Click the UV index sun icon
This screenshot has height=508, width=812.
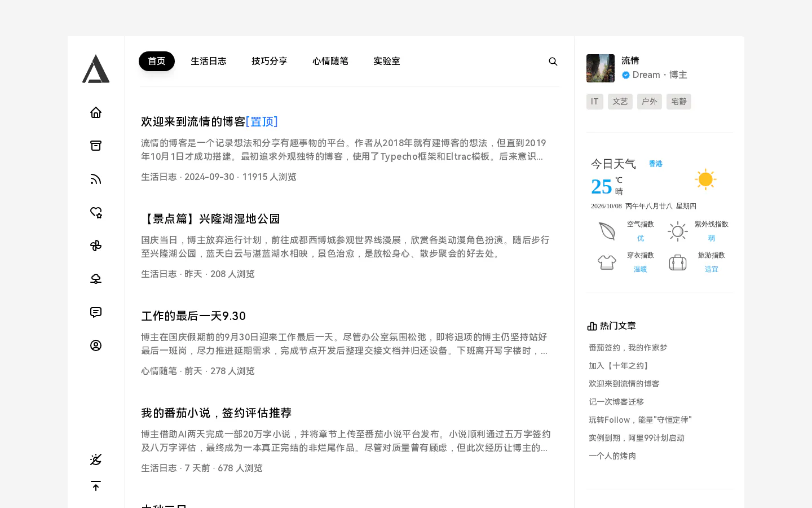click(x=678, y=231)
